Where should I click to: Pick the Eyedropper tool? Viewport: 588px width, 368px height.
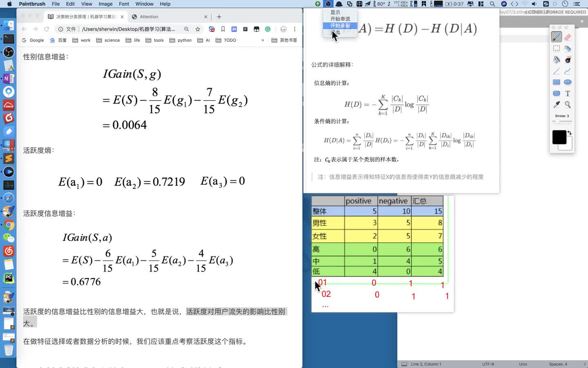point(556,105)
